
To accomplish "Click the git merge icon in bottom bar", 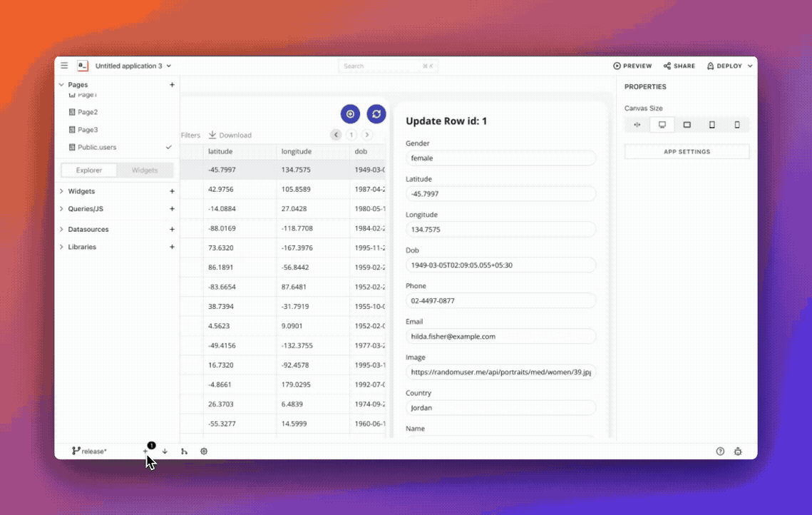I will pos(184,452).
